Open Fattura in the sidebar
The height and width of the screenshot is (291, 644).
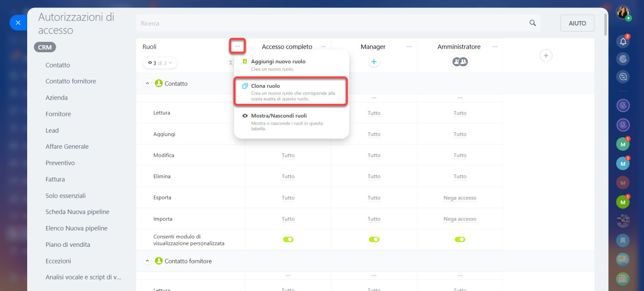[x=55, y=179]
